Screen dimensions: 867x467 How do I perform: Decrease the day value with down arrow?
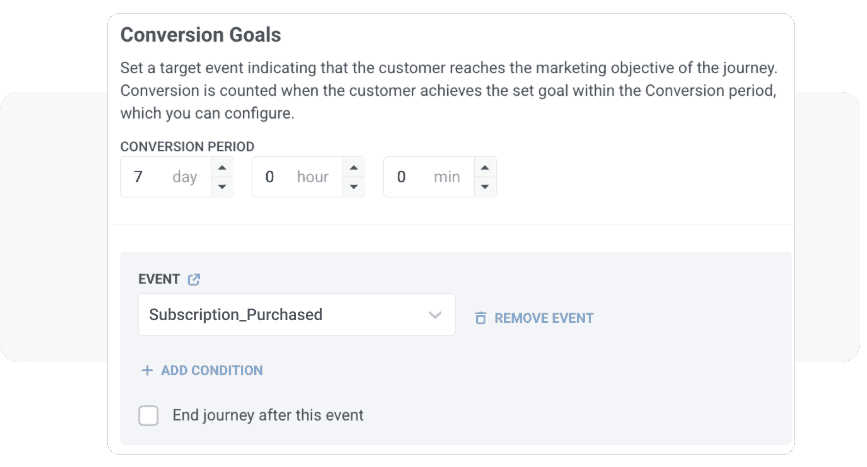(x=222, y=186)
